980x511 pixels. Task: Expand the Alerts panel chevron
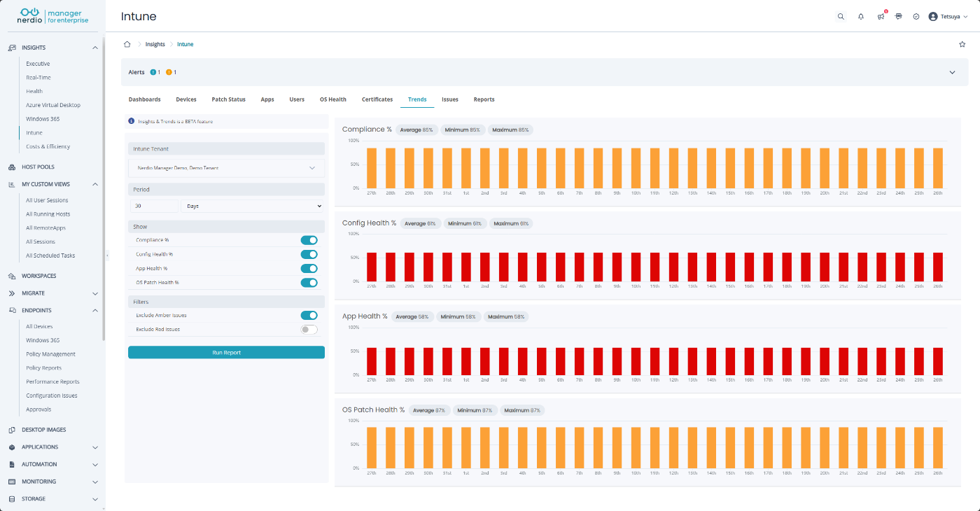click(x=952, y=72)
